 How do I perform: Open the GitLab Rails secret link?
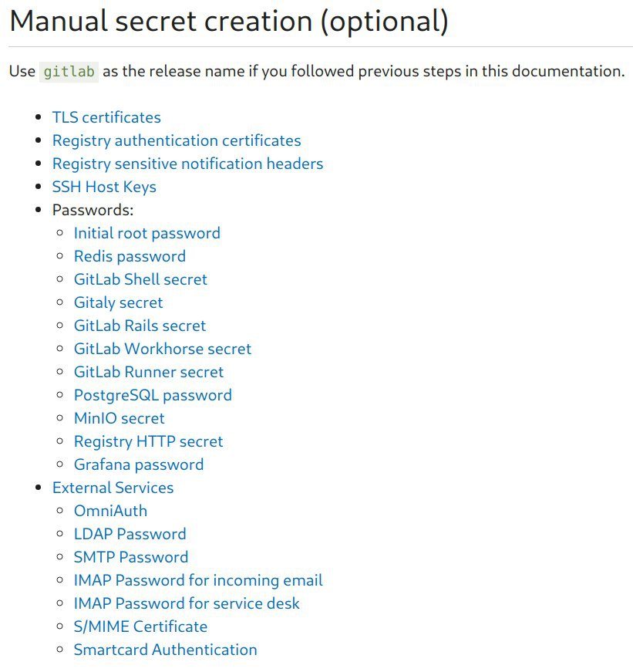pos(140,326)
